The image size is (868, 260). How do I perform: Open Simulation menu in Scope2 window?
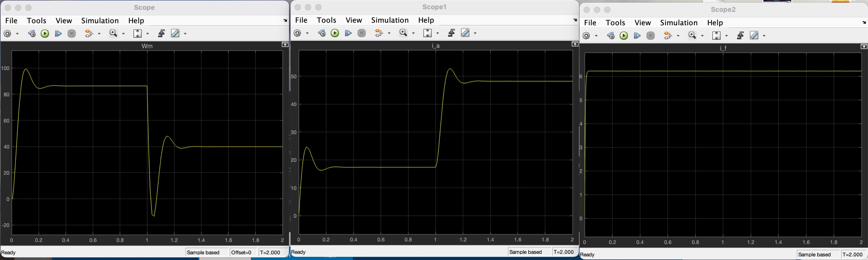pyautogui.click(x=679, y=23)
